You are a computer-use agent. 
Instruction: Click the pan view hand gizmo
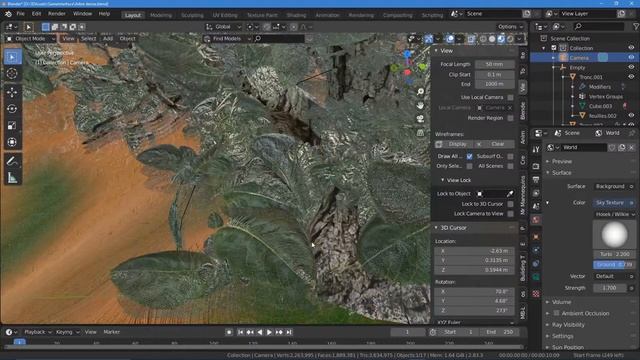tap(420, 105)
